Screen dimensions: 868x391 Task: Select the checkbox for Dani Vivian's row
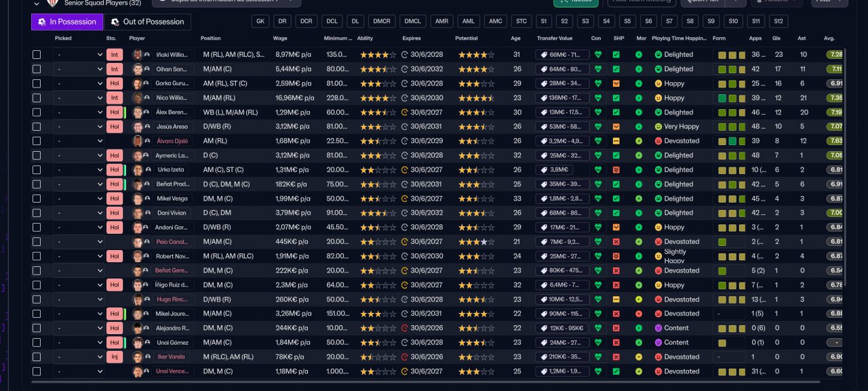37,213
